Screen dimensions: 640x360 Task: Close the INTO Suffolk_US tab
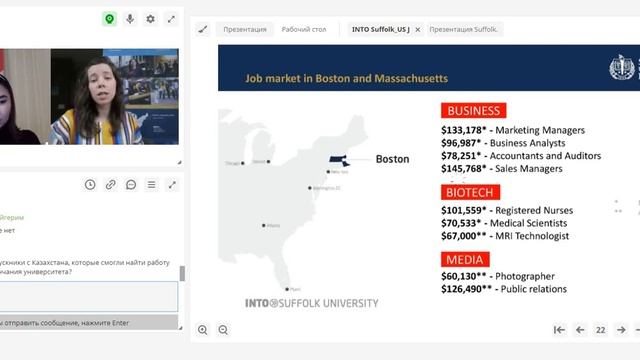point(418,30)
